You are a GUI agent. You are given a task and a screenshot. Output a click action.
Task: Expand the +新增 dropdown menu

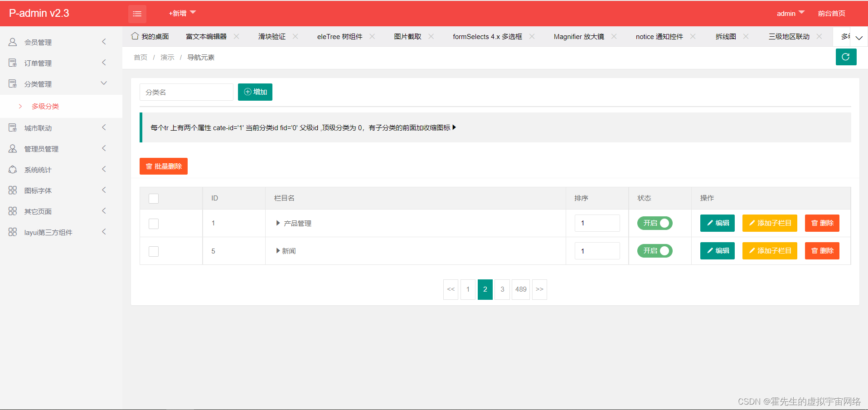(x=181, y=13)
